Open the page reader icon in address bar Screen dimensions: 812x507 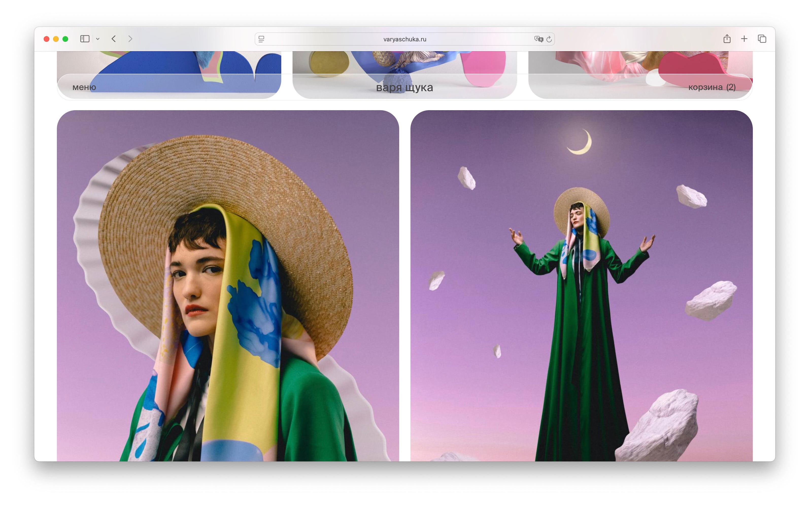click(x=262, y=39)
